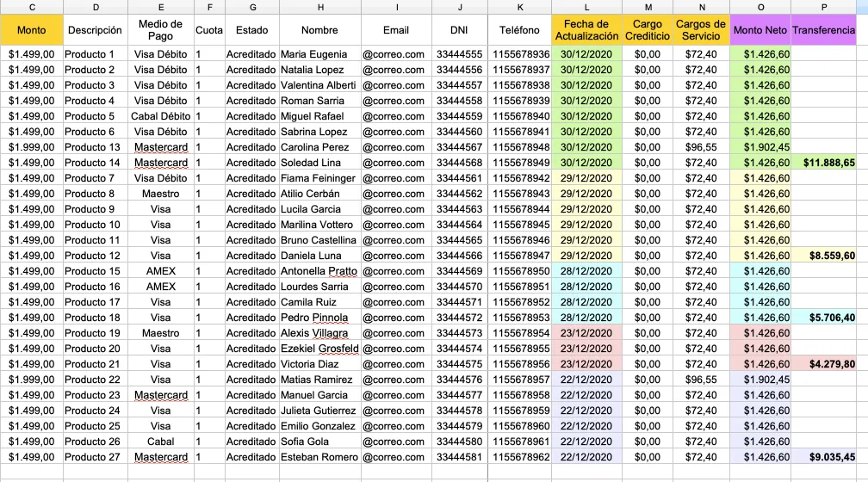This screenshot has height=482, width=868.
Task: Select DNI 33444555
Action: 460,54
